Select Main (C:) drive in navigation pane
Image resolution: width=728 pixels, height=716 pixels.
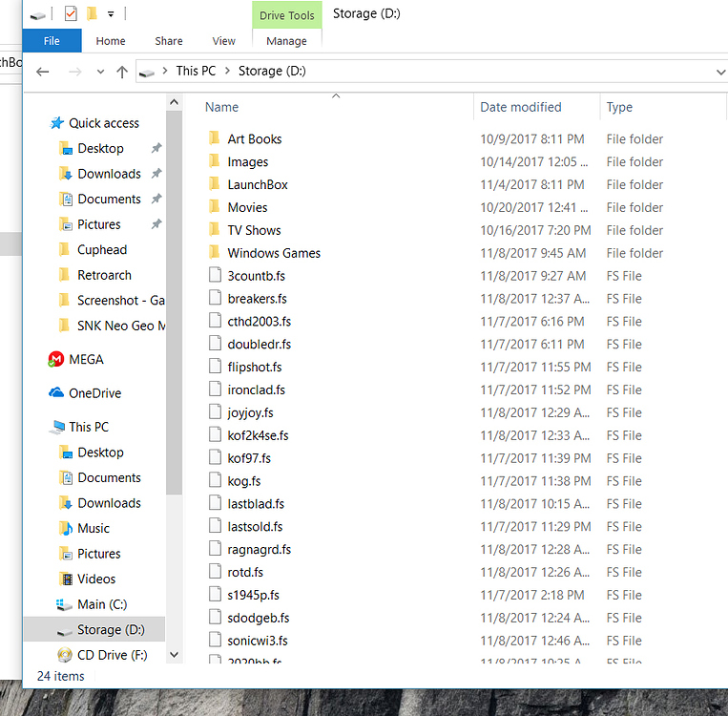103,604
